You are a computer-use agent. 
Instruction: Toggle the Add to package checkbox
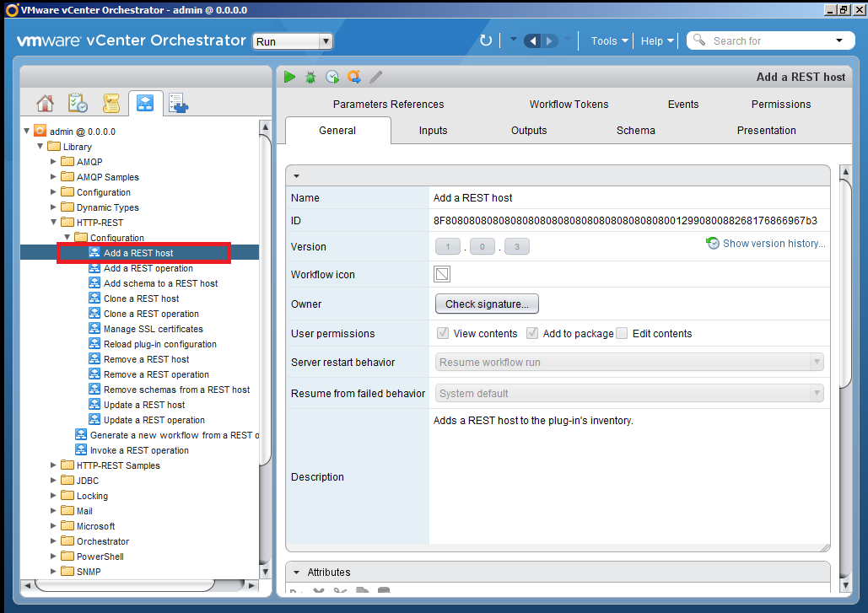(x=532, y=333)
